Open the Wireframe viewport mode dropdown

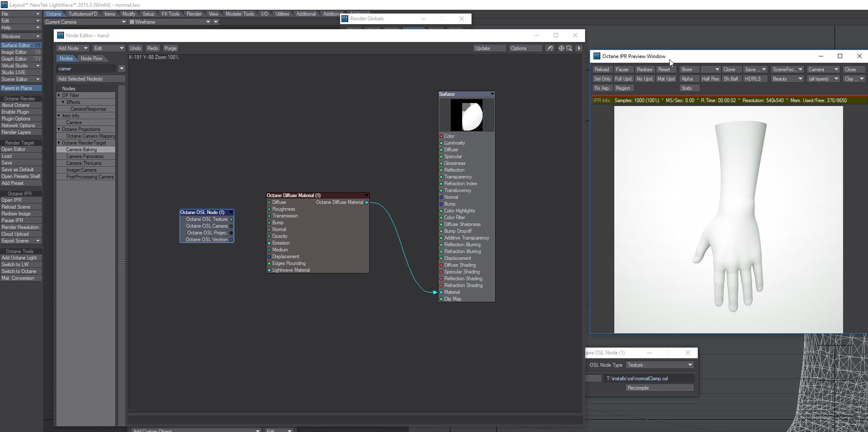point(170,22)
